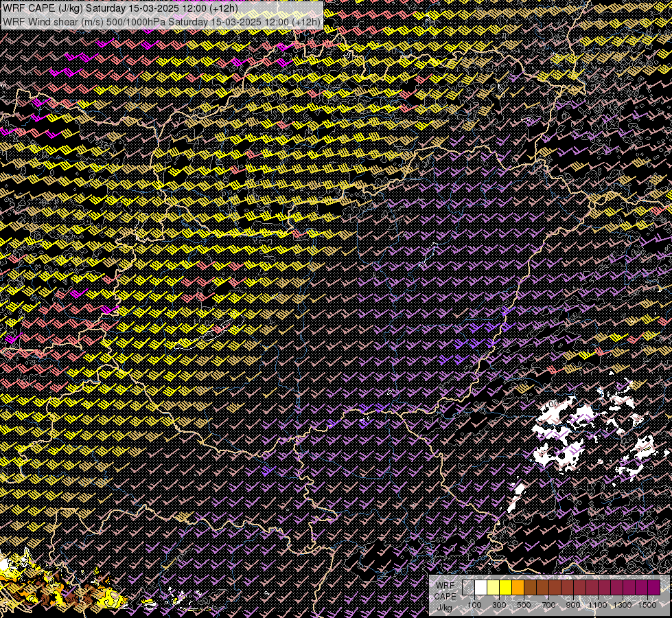Click the legend value 500
Screen dimensions: 672x618
click(524, 605)
